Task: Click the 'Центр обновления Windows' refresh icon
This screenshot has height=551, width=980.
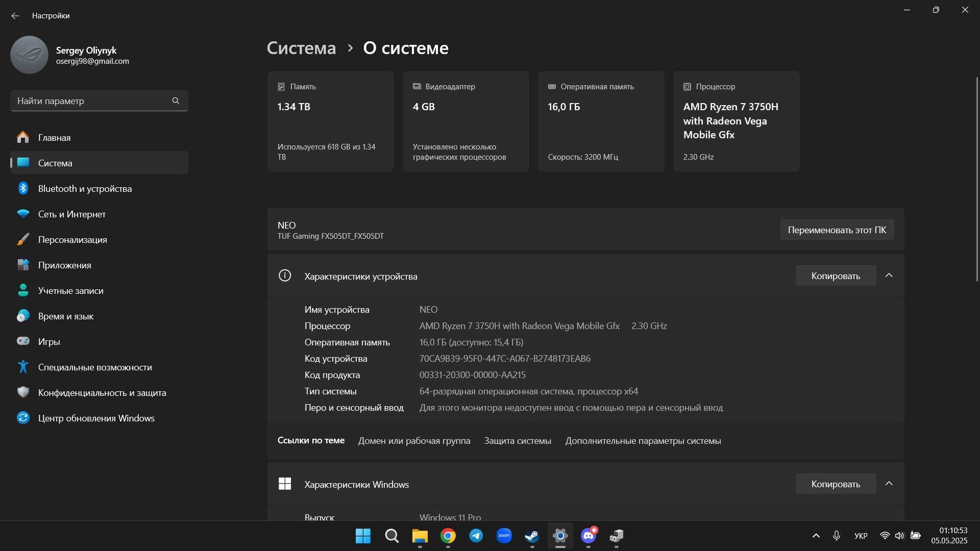Action: pos(23,418)
